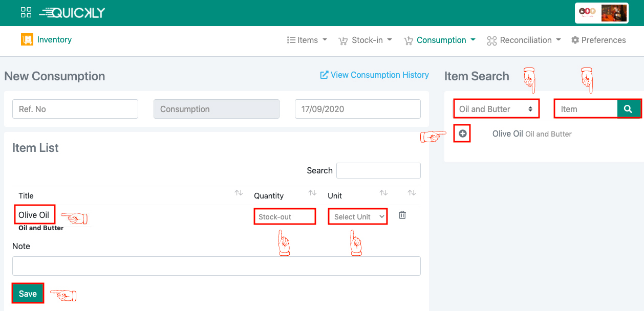The image size is (644, 311).
Task: Click the plus icon to add Olive Oil
Action: pyautogui.click(x=463, y=134)
